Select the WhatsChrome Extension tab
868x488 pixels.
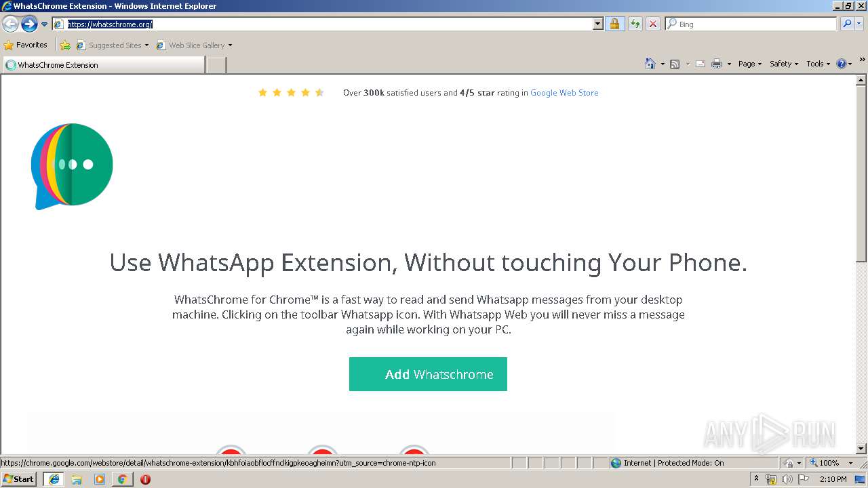[x=103, y=65]
